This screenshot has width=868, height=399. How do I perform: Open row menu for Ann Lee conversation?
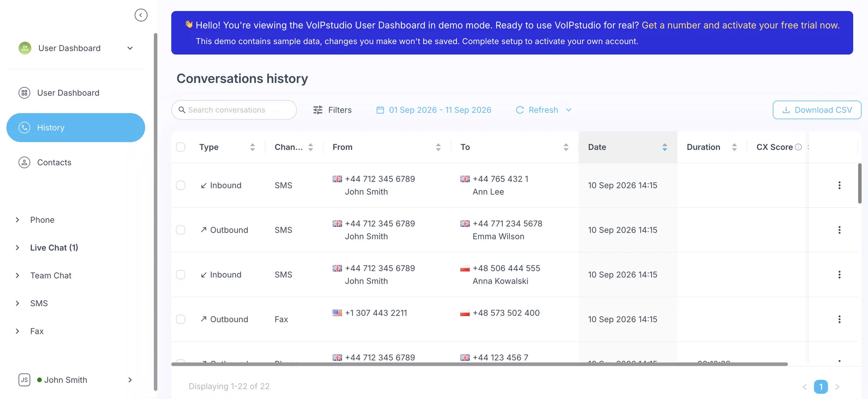[839, 185]
